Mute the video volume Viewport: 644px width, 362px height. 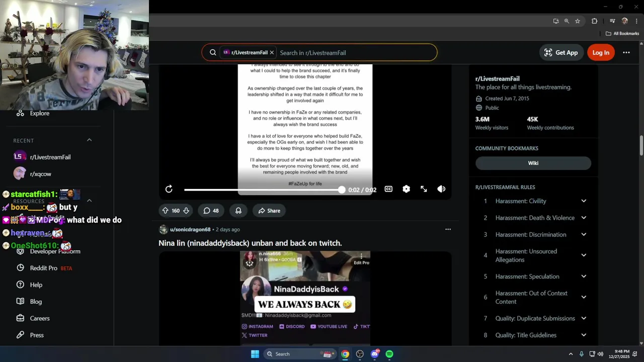(x=441, y=189)
